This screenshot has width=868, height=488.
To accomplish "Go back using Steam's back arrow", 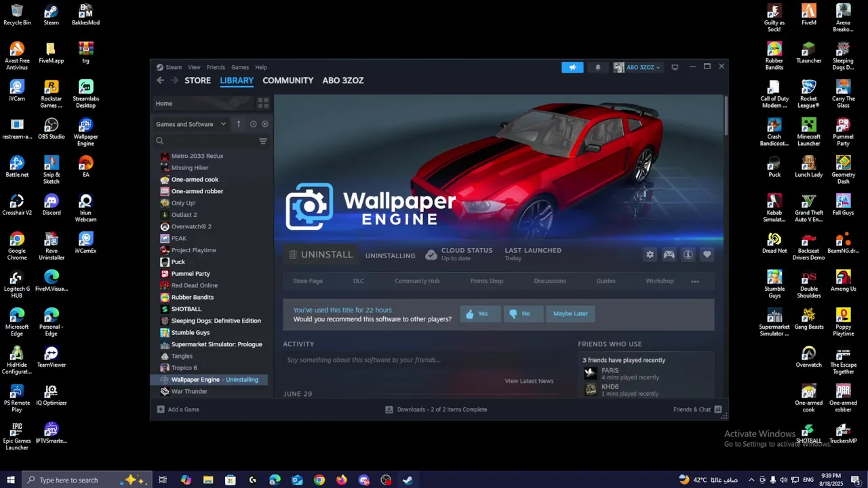I will [160, 80].
